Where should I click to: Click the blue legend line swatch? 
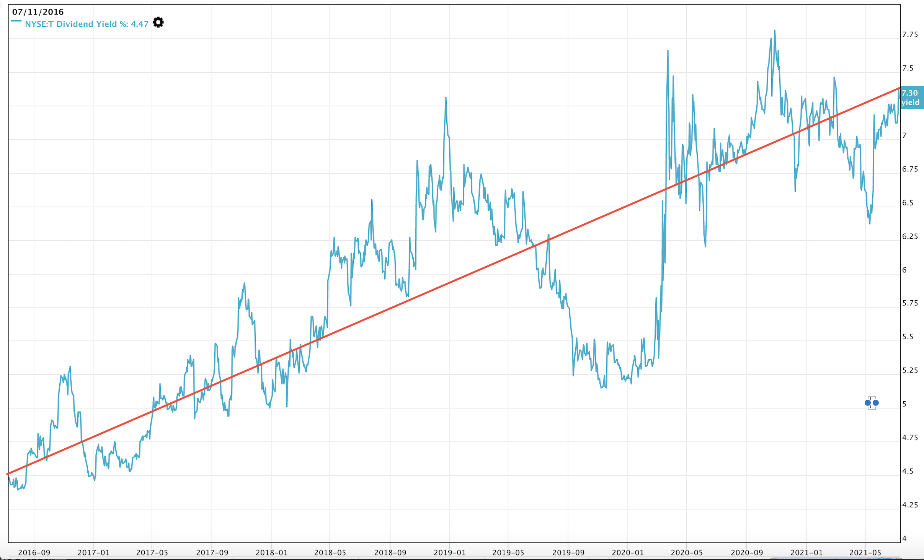pyautogui.click(x=16, y=21)
